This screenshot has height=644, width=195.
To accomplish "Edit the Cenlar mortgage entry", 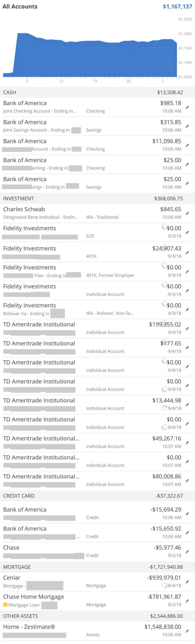I will (187, 582).
